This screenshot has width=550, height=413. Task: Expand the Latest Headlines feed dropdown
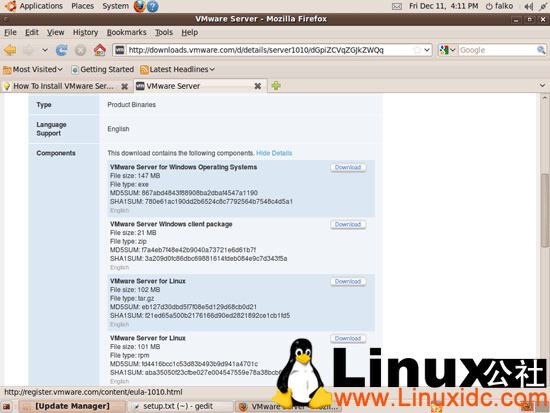click(177, 69)
